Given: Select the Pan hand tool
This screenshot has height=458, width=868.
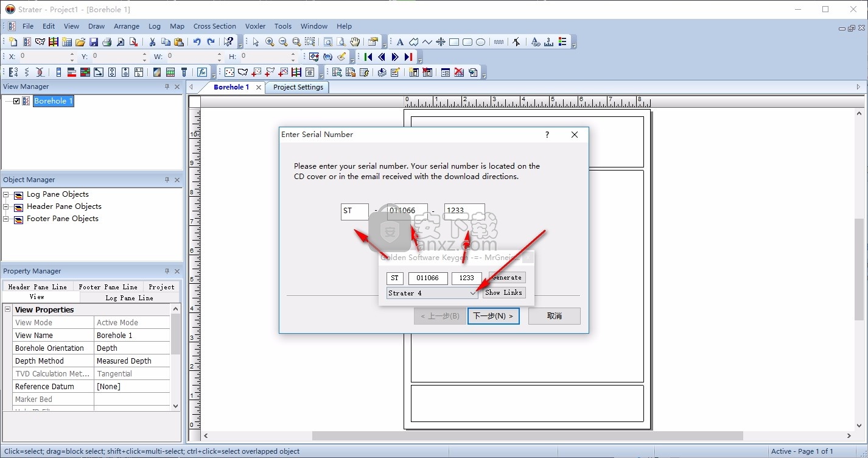Looking at the screenshot, I should tap(355, 42).
